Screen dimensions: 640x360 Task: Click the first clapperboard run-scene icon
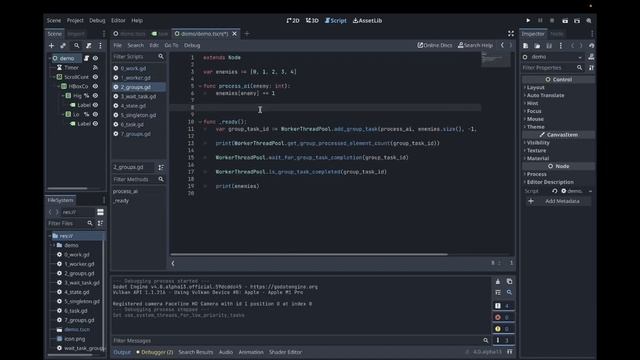(x=565, y=20)
